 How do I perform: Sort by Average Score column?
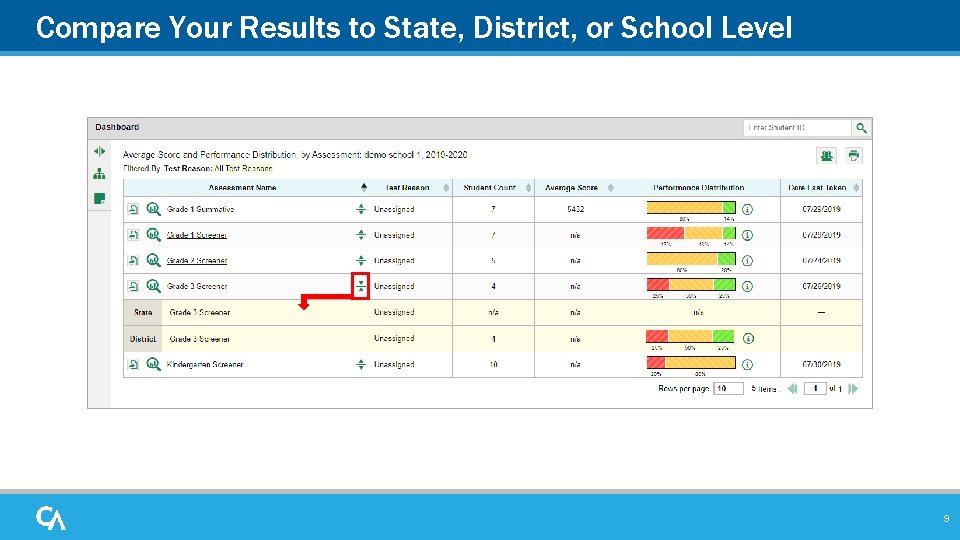610,188
